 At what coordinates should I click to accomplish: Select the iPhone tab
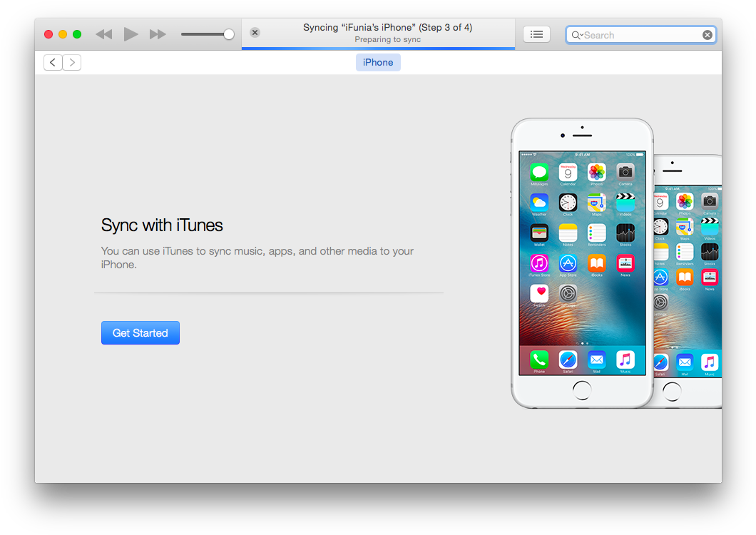[x=378, y=62]
